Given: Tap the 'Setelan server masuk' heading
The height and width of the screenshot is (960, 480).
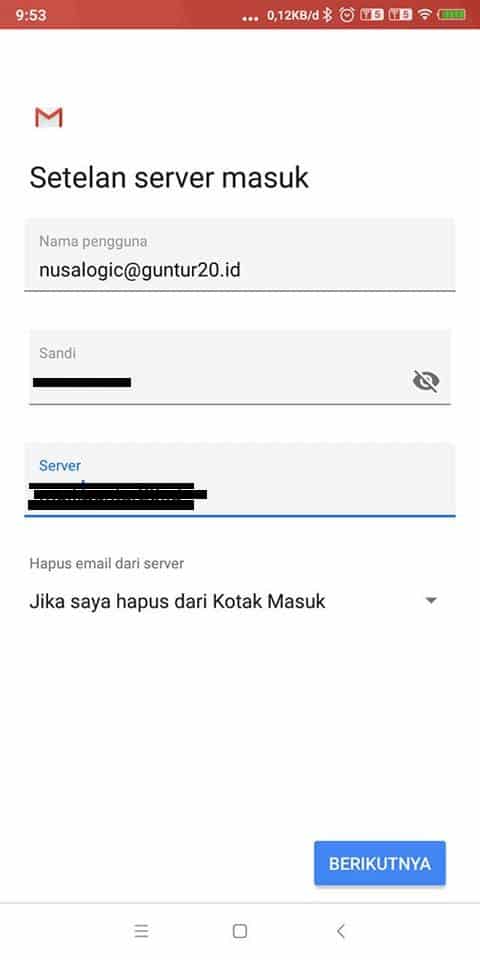Looking at the screenshot, I should pyautogui.click(x=169, y=178).
